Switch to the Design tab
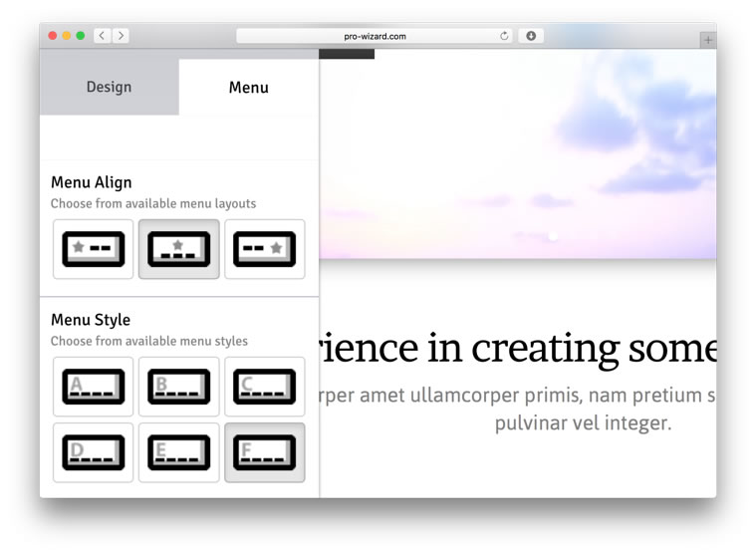Screen dimensions: 756x554 click(109, 87)
